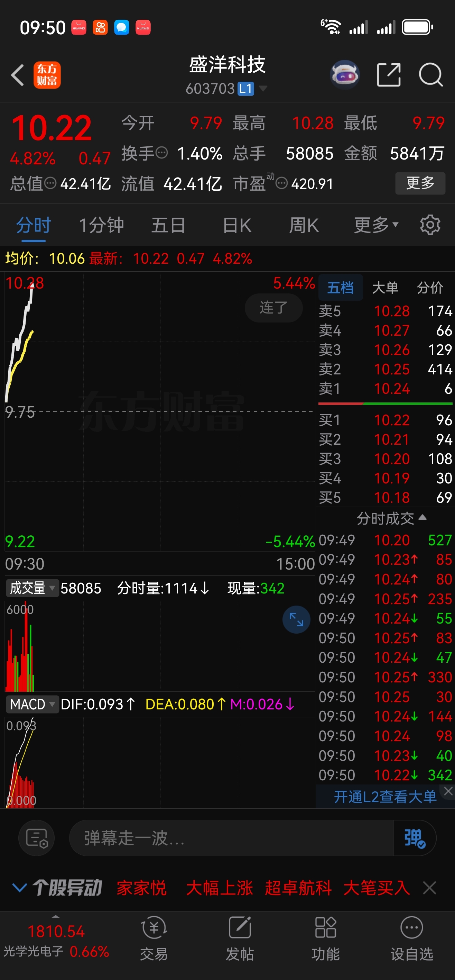
Task: Switch to the 1分钟 tab
Action: [x=101, y=225]
